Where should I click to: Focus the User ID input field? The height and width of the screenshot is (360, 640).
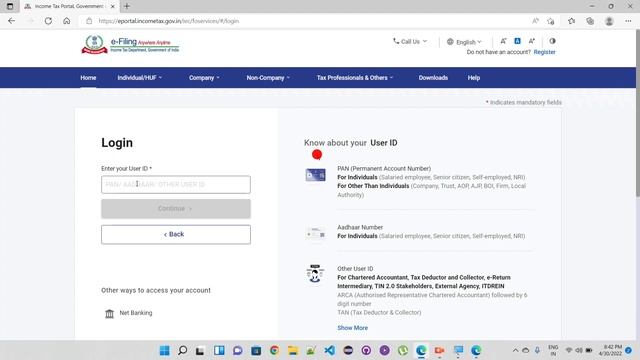[176, 184]
